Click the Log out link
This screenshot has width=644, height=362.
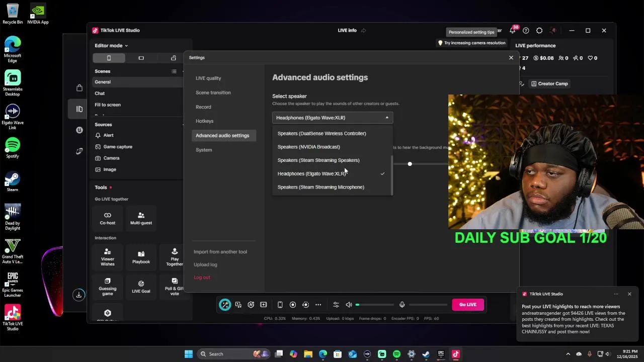[202, 278]
